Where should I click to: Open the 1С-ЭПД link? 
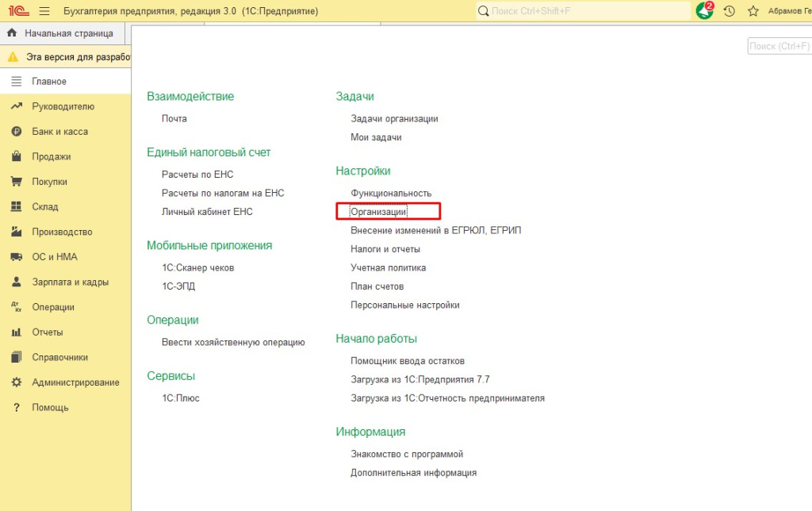178,286
